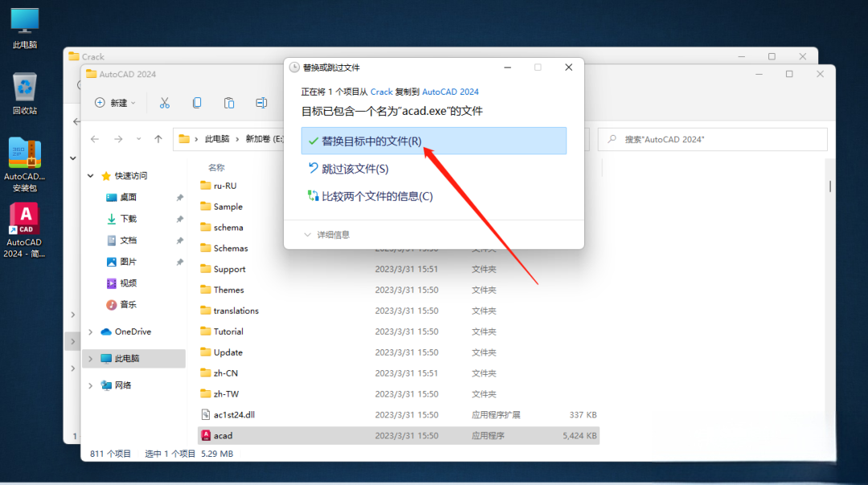Click the Copy icon in toolbar
This screenshot has width=868, height=485.
[x=197, y=103]
